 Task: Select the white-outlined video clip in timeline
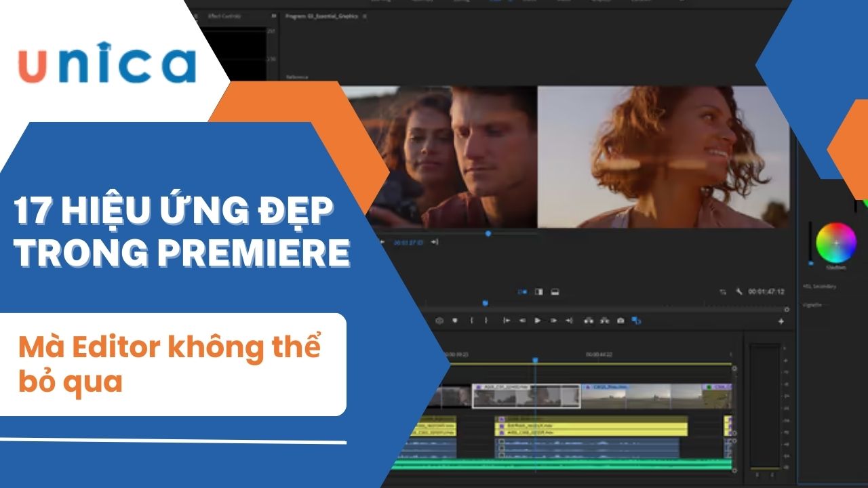526,396
